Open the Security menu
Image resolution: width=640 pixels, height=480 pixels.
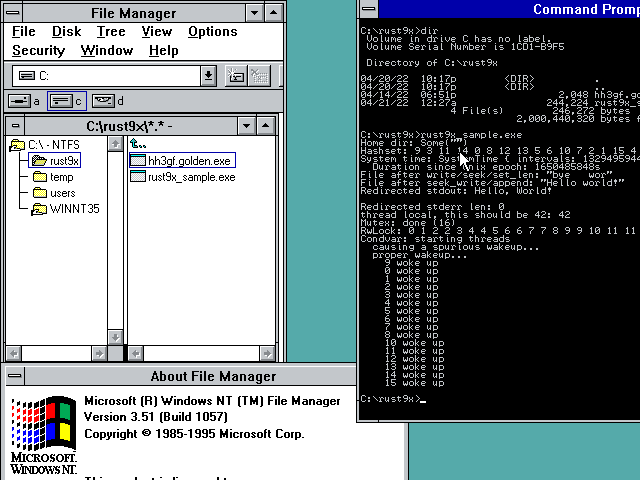point(38,50)
